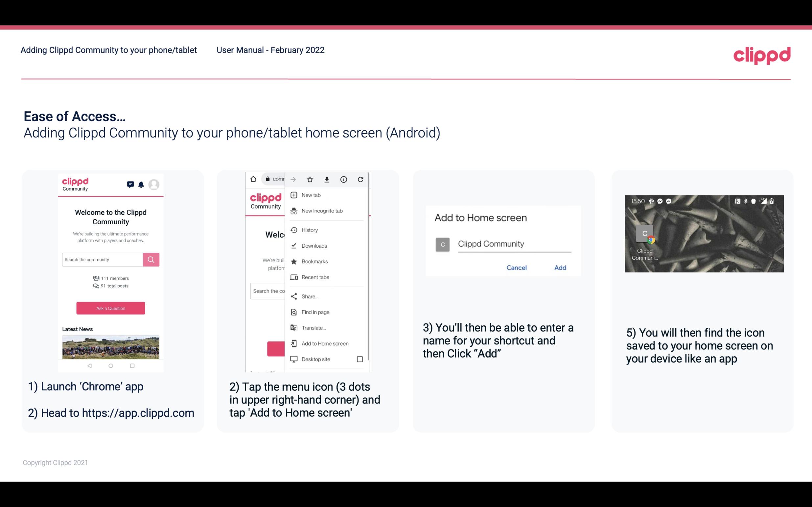Screen dimensions: 812x507
Task: Click Downloads entry in Chrome dropdown
Action: (x=314, y=245)
